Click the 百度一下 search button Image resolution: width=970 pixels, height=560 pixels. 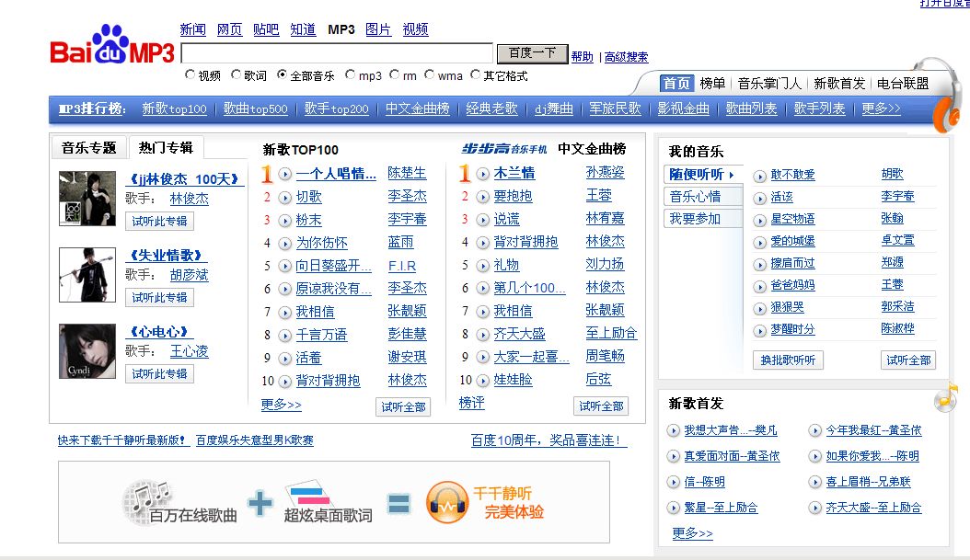(x=532, y=53)
